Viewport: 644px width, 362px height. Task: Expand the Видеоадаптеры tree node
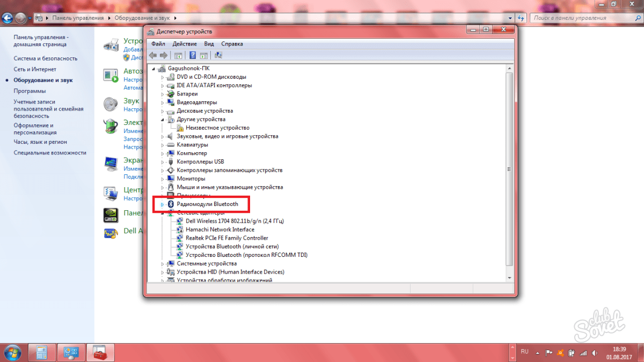click(x=163, y=102)
